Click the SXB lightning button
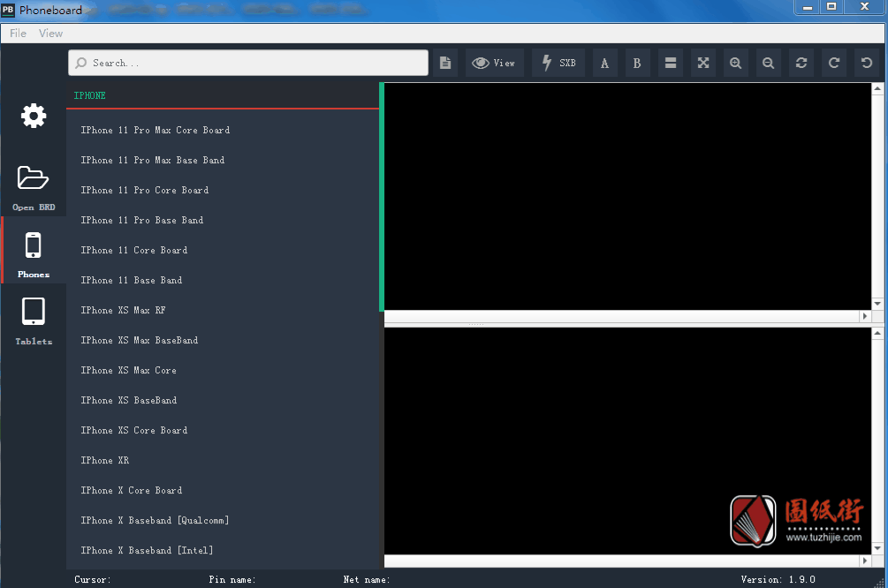 click(x=558, y=63)
